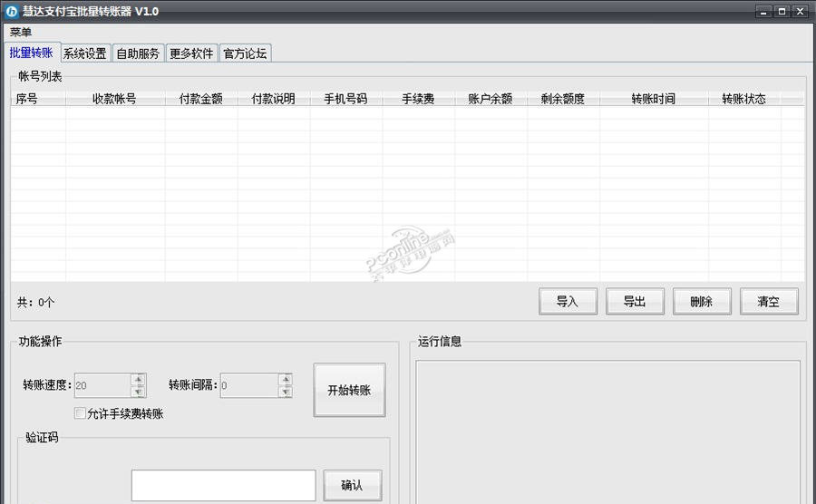Click the 删除 button
Screen dimensions: 816x504
pyautogui.click(x=702, y=301)
